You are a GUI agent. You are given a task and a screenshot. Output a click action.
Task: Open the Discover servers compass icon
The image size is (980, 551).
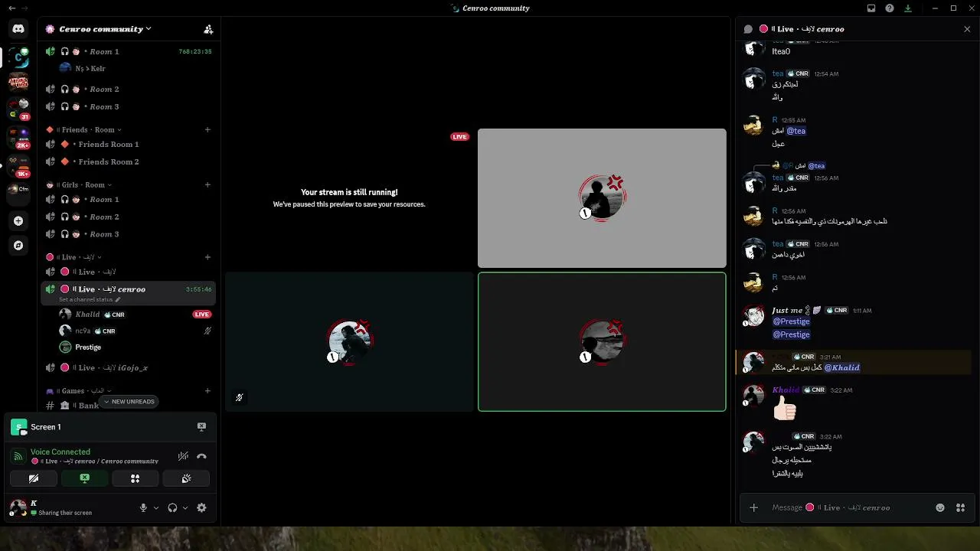(x=18, y=246)
